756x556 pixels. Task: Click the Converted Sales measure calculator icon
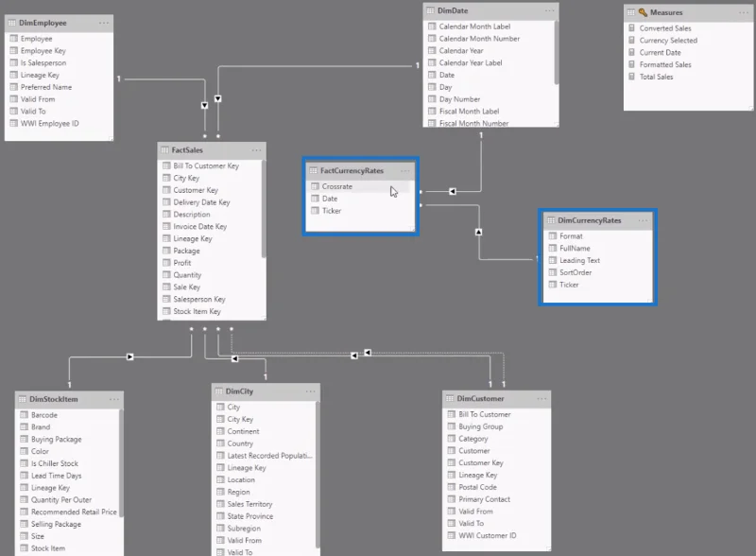(631, 28)
